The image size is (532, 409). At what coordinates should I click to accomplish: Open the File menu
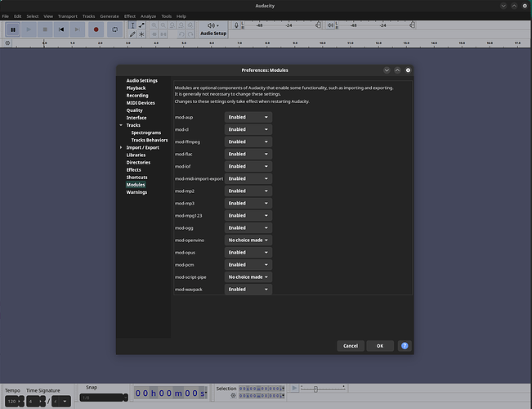pyautogui.click(x=6, y=16)
